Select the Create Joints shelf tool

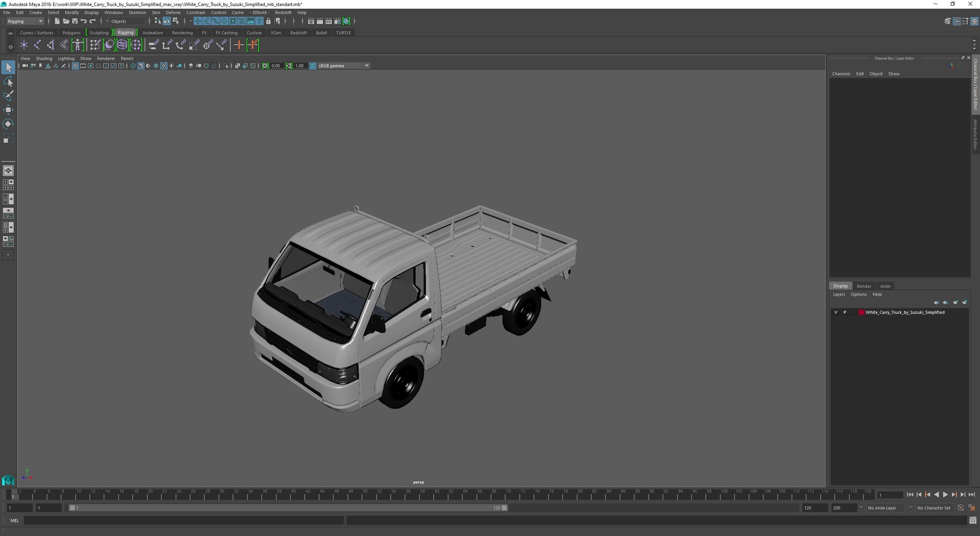pyautogui.click(x=37, y=45)
